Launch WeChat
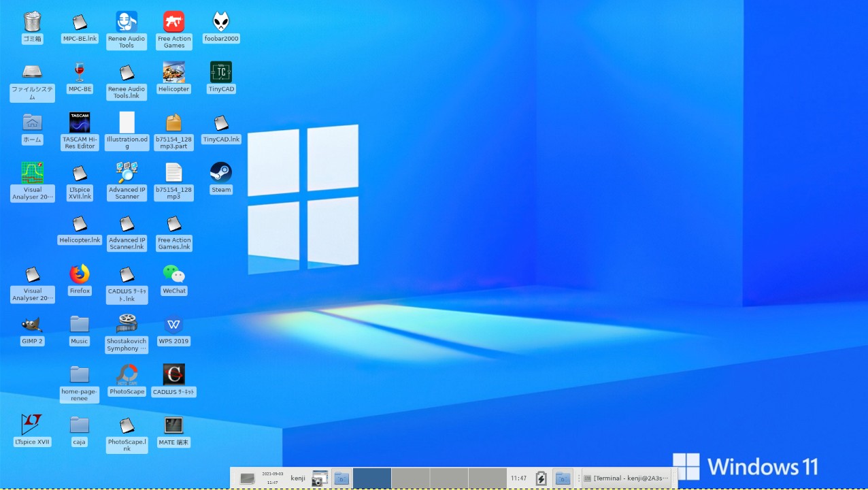Screen dimensions: 868x490 pos(173,274)
